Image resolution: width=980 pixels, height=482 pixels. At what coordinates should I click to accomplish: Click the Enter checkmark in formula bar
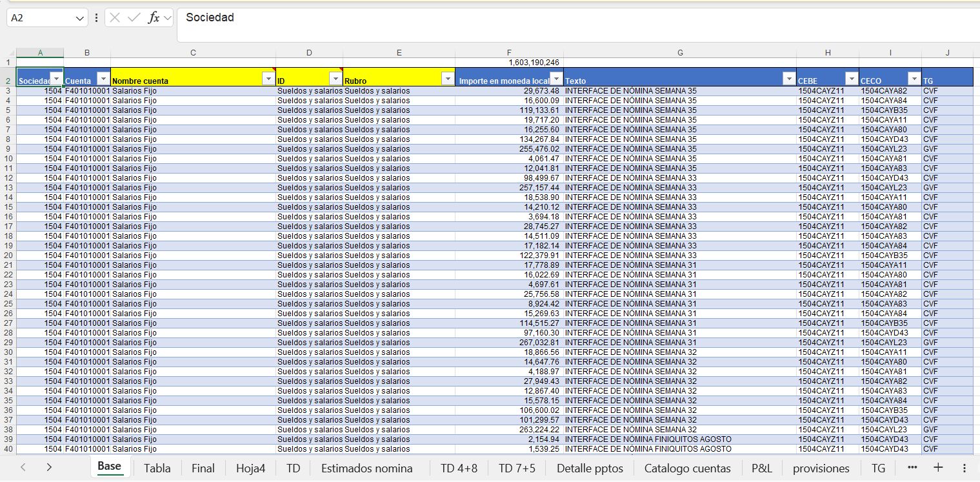(134, 18)
